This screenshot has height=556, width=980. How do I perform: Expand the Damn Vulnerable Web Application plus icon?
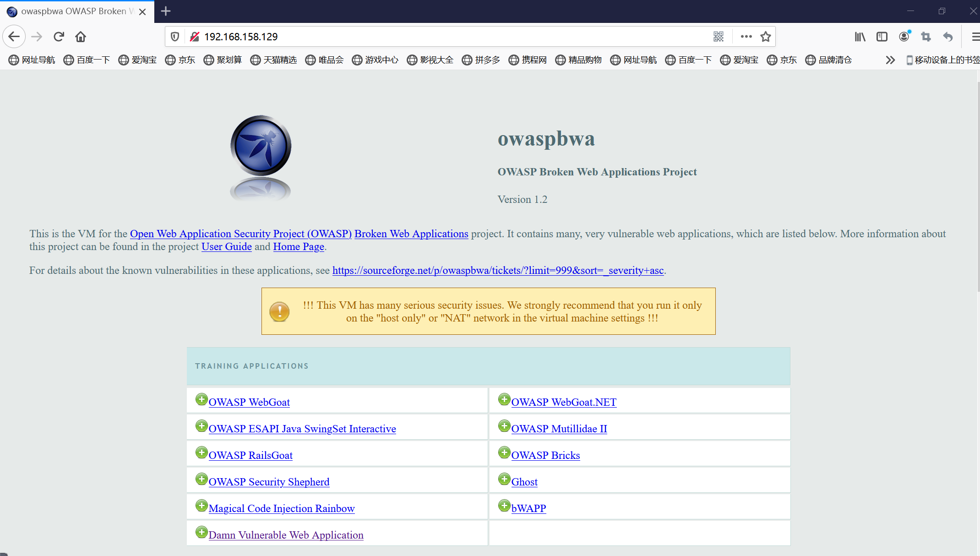click(x=201, y=532)
